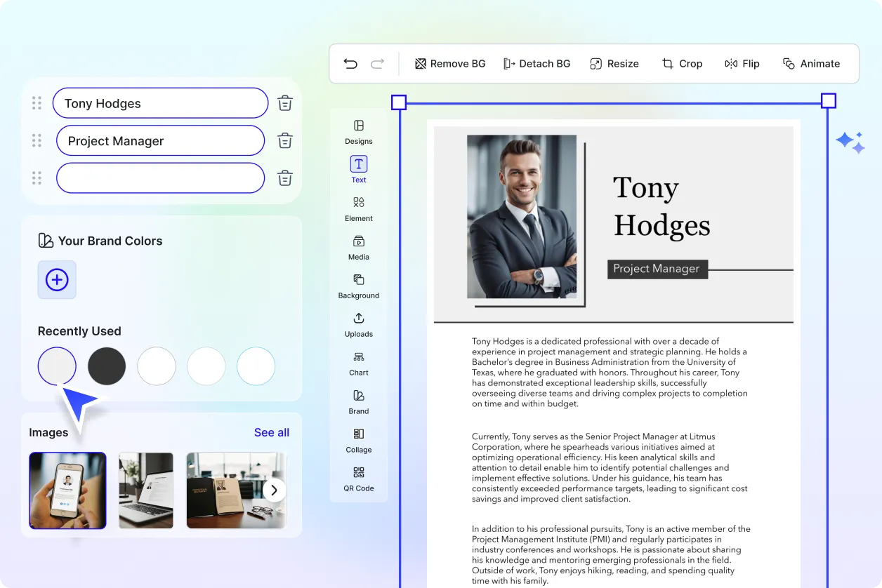Click See all images link

click(x=272, y=432)
